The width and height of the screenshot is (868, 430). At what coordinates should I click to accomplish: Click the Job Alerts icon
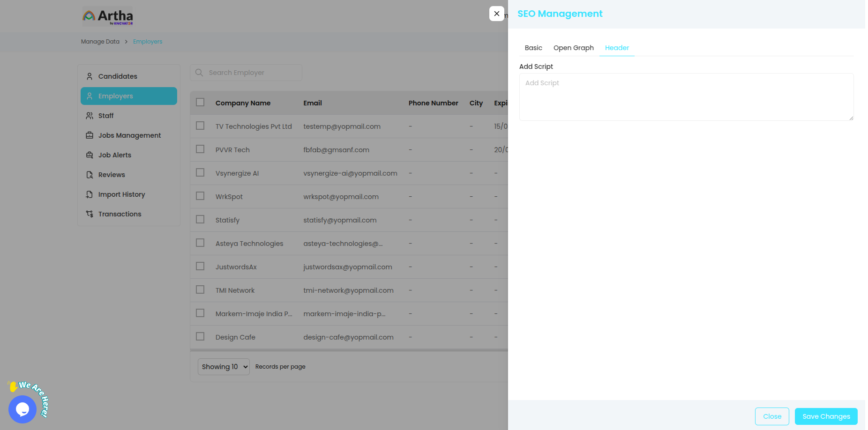[90, 155]
